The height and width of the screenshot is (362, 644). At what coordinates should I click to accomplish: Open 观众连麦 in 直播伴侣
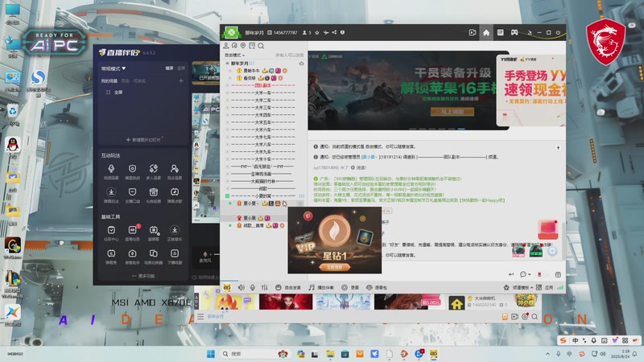coord(174,171)
